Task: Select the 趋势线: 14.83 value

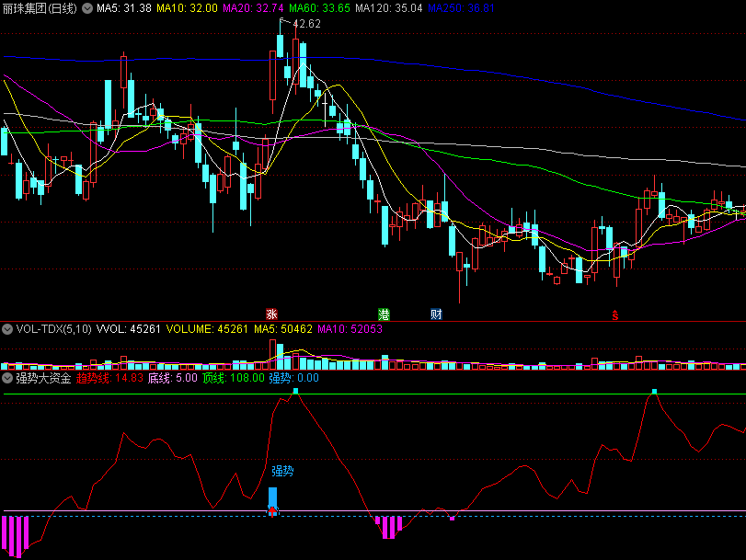Action: pos(109,378)
